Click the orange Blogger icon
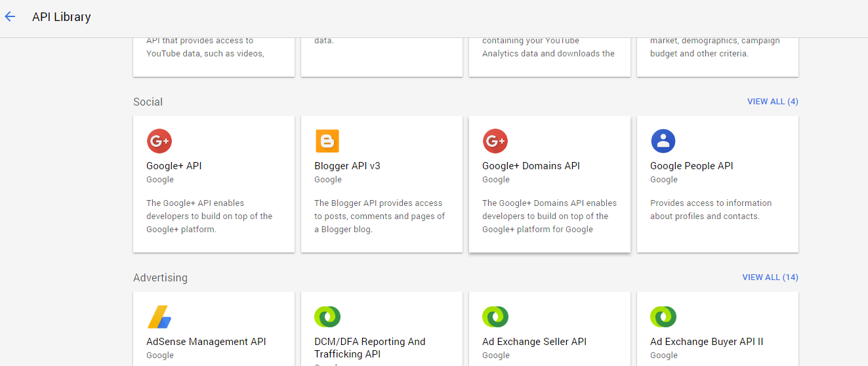868x366 pixels. click(x=327, y=141)
